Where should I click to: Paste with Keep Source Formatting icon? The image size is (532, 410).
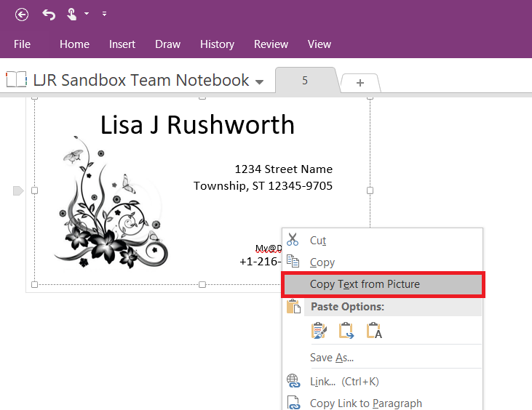click(x=319, y=330)
